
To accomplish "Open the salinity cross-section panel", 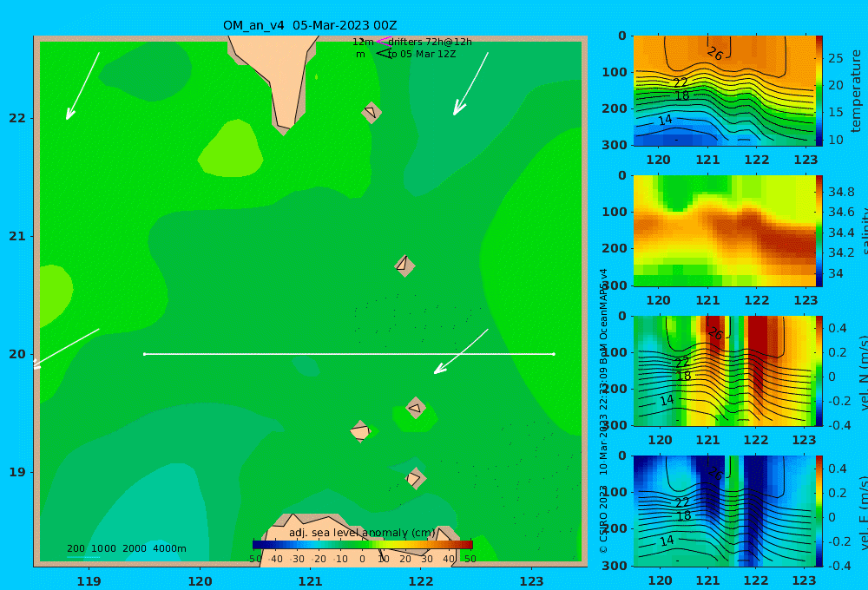I will point(725,231).
